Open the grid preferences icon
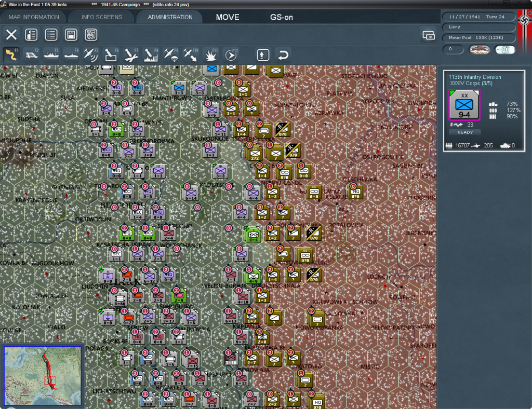Screen dimensions: 532x409 91,35
